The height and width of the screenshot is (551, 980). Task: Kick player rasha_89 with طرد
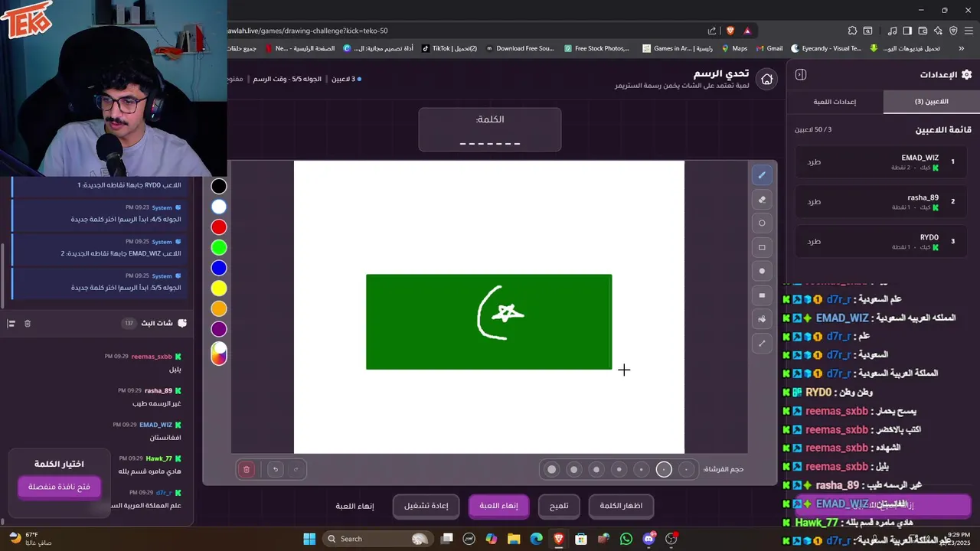813,201
